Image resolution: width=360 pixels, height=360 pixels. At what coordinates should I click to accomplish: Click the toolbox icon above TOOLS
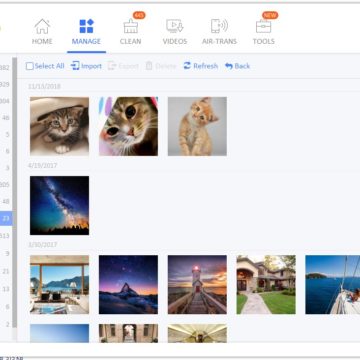[x=264, y=26]
